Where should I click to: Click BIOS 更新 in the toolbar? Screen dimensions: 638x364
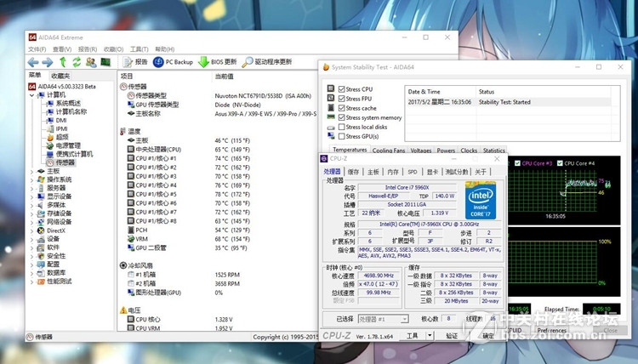(218, 62)
